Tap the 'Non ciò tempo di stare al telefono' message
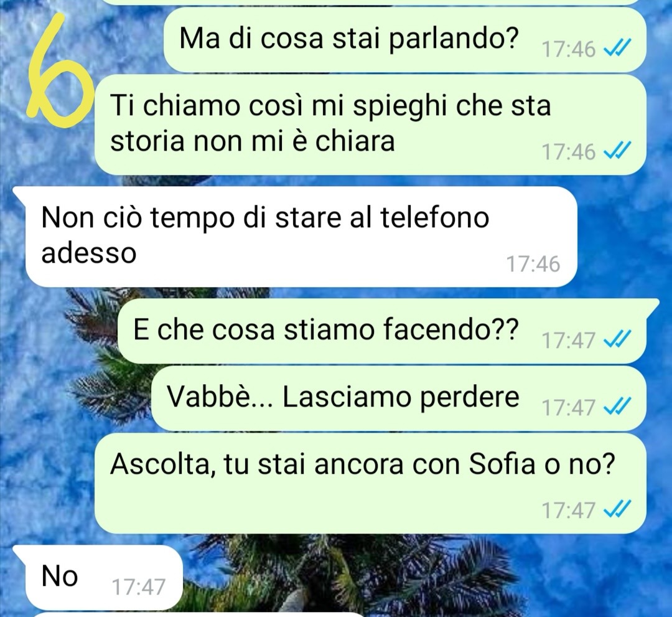Screen dimensions: 672x617 click(x=301, y=237)
